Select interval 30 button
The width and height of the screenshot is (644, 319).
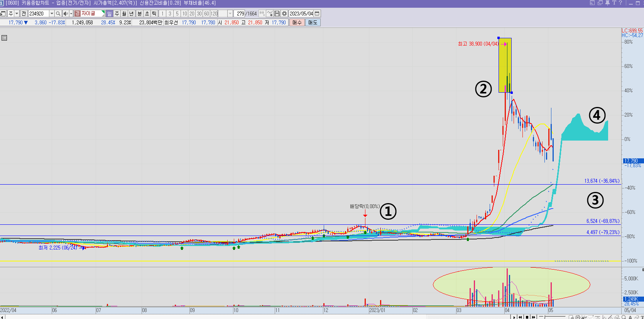tap(199, 14)
